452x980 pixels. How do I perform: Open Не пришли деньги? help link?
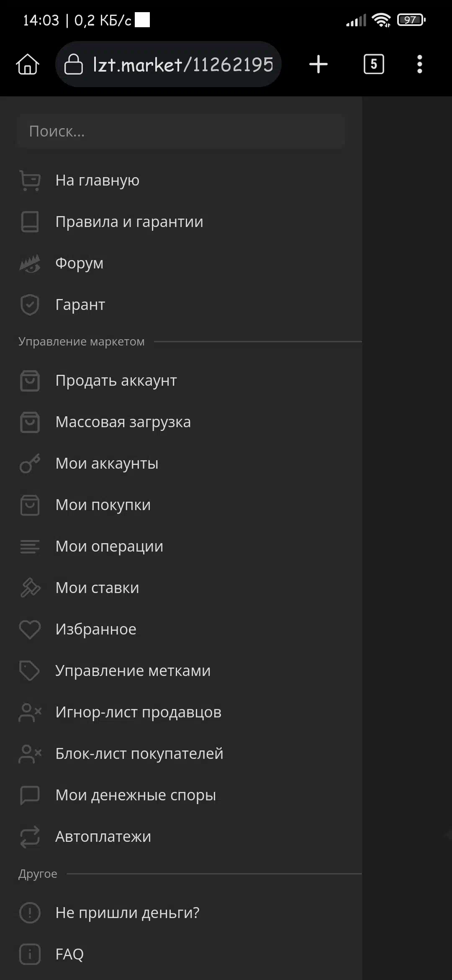tap(127, 913)
